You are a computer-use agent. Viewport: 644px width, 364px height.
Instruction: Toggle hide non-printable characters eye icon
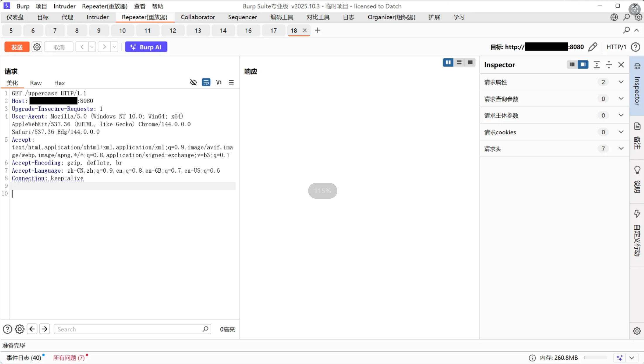(x=193, y=82)
